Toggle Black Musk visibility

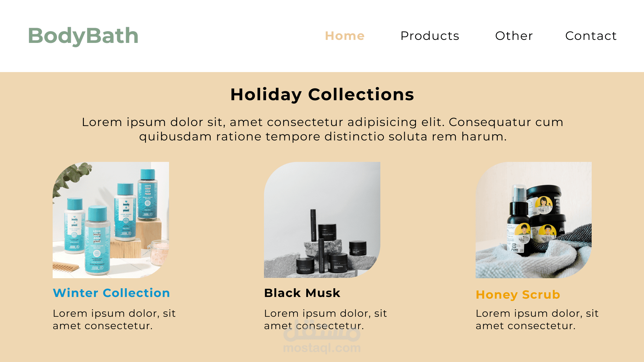pyautogui.click(x=303, y=293)
